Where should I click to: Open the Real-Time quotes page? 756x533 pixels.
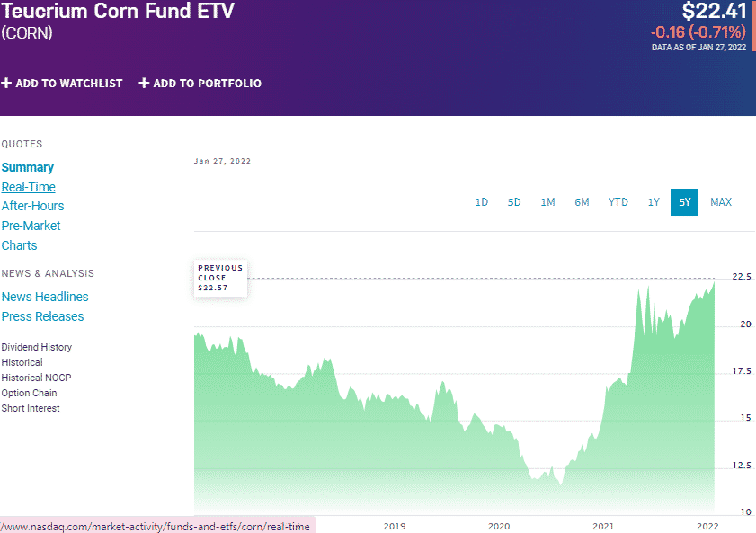(x=28, y=186)
